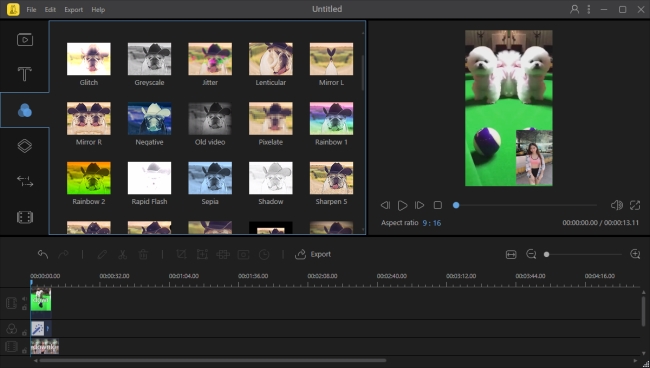Open the Overlays layers sidebar icon
Image resolution: width=650 pixels, height=368 pixels.
[x=25, y=146]
